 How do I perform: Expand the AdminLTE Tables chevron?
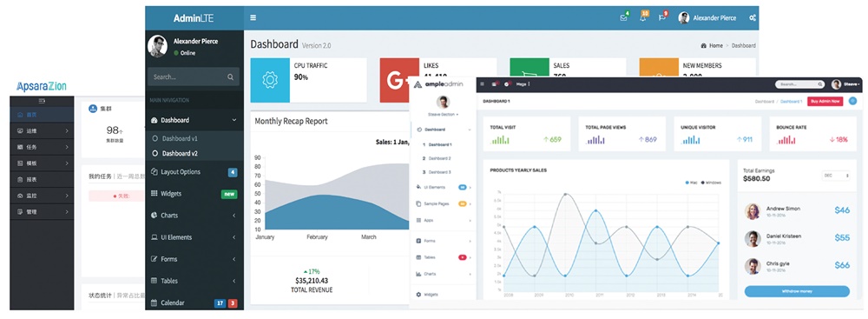pyautogui.click(x=234, y=282)
